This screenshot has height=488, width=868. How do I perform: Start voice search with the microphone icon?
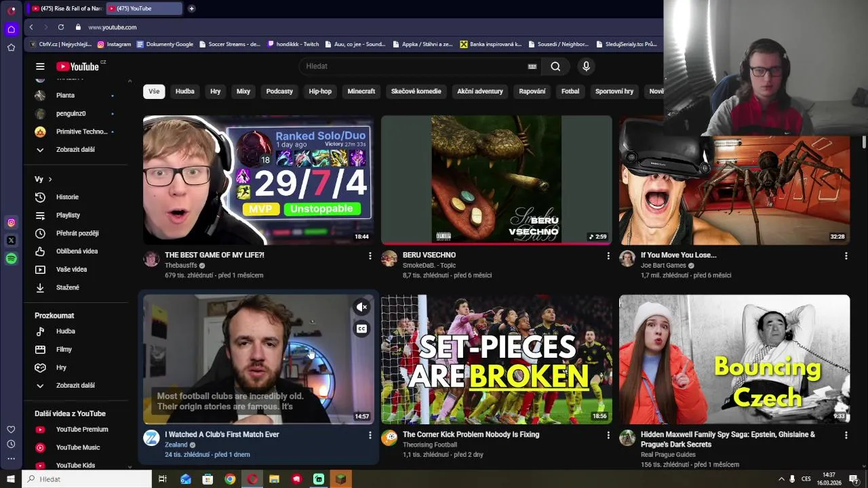(x=586, y=66)
